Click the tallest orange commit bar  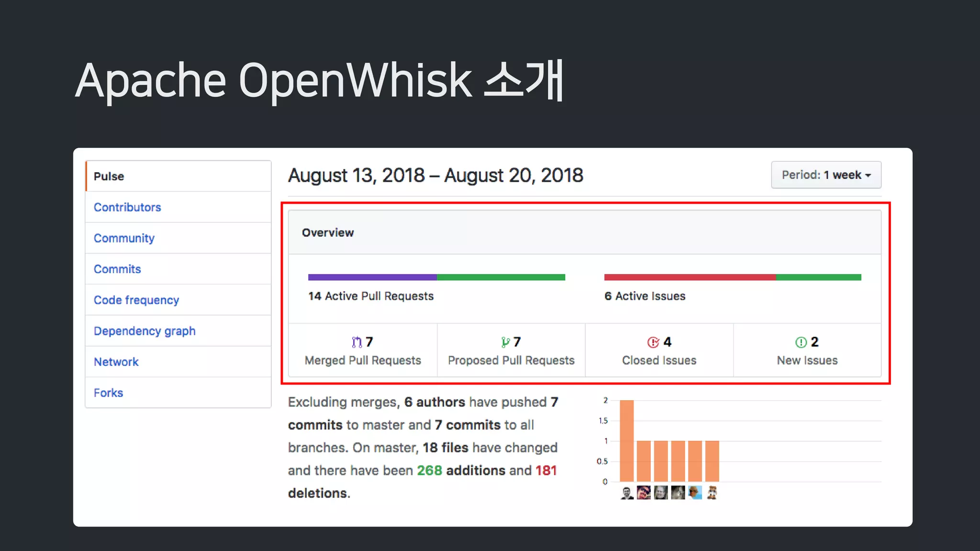pyautogui.click(x=626, y=441)
